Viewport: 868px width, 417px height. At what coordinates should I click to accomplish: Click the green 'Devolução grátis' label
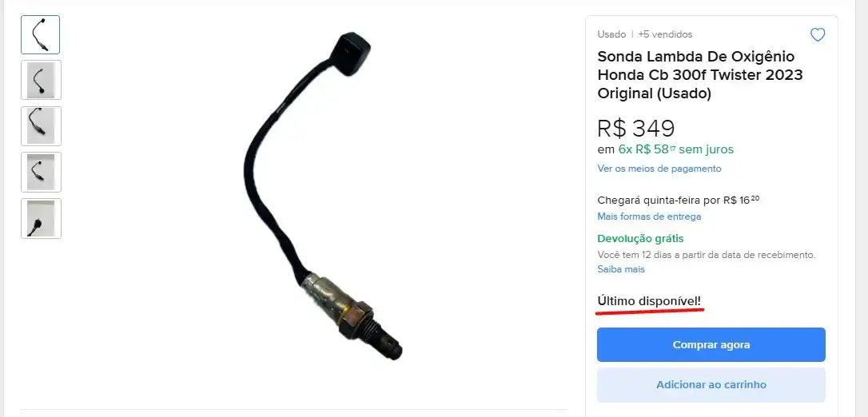click(x=640, y=239)
